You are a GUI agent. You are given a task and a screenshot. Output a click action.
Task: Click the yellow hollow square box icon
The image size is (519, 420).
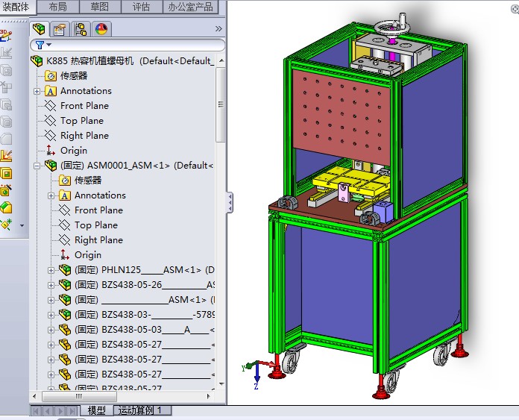tap(6, 173)
